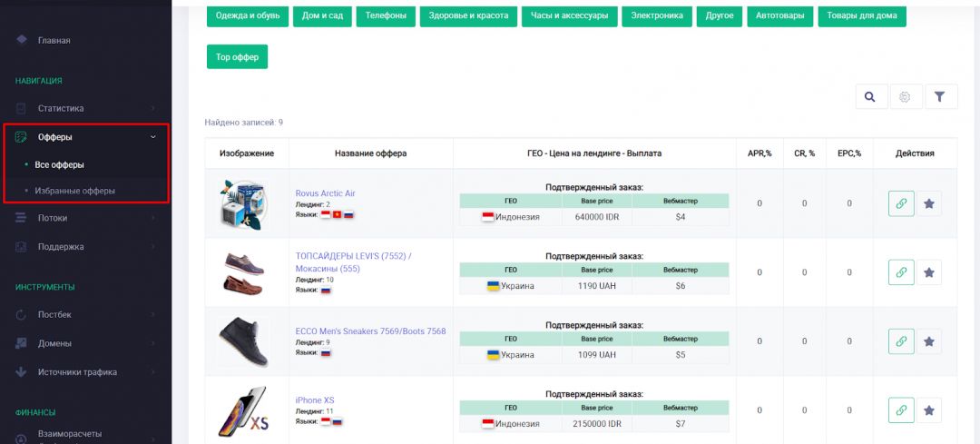Filter by Товары для дома category
The image size is (980, 444).
coord(862,15)
